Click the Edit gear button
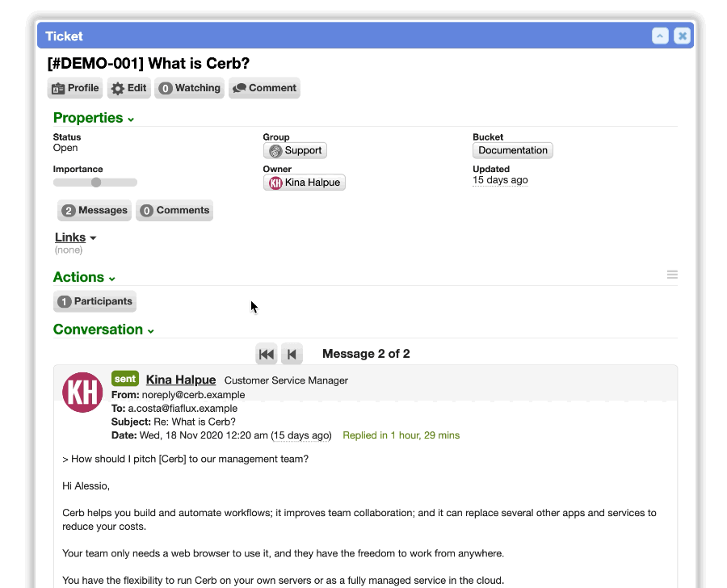 [129, 88]
